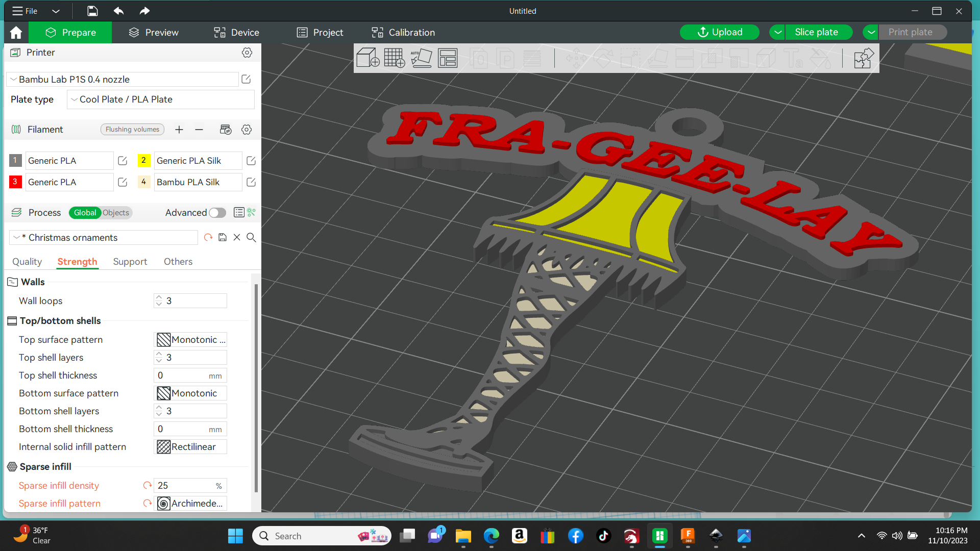Switch to Device tab

coord(236,32)
